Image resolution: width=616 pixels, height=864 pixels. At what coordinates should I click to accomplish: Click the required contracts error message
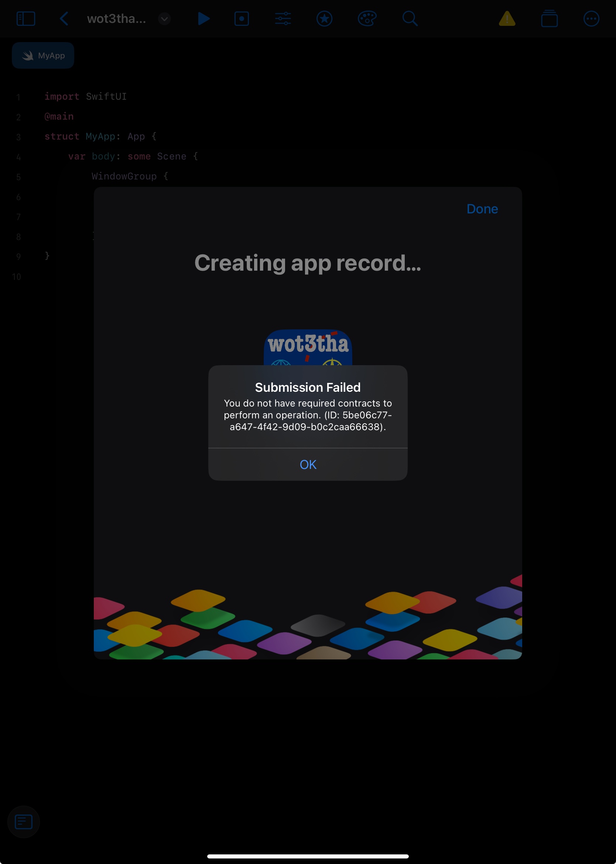coord(308,415)
